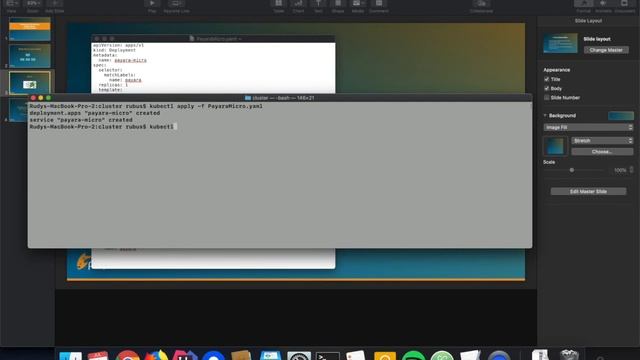Switch to the Animate inspector

click(603, 6)
